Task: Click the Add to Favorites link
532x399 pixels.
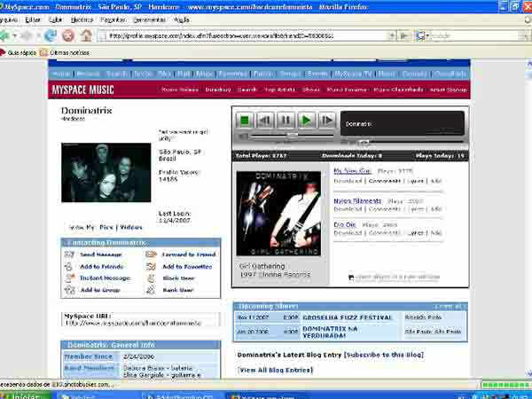Action: [x=187, y=267]
